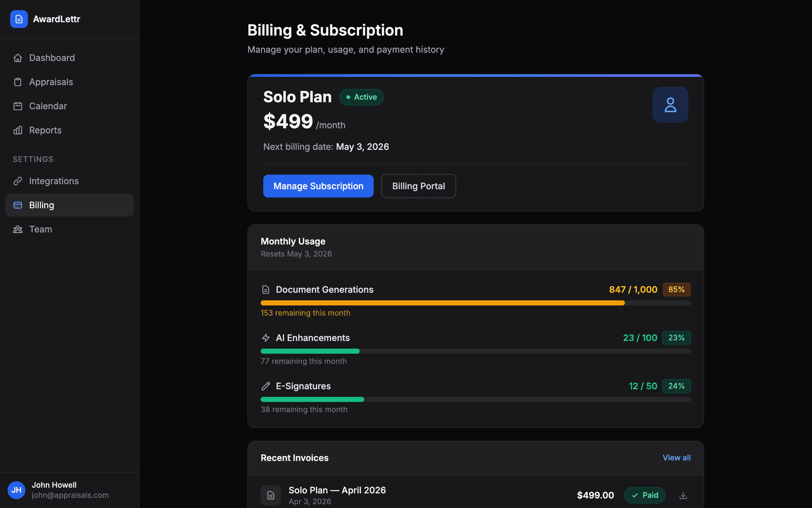Screen dimensions: 812x508
Task: Click Manage Subscription button
Action: click(x=318, y=186)
